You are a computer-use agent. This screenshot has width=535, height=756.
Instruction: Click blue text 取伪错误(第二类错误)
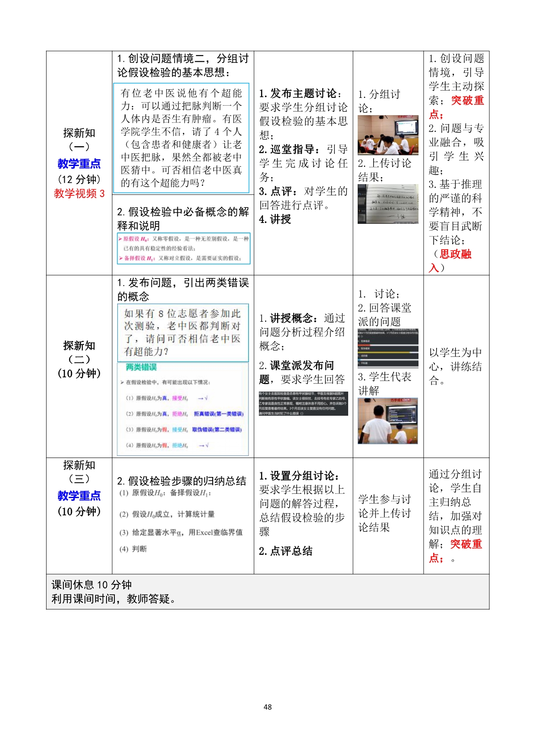[217, 430]
